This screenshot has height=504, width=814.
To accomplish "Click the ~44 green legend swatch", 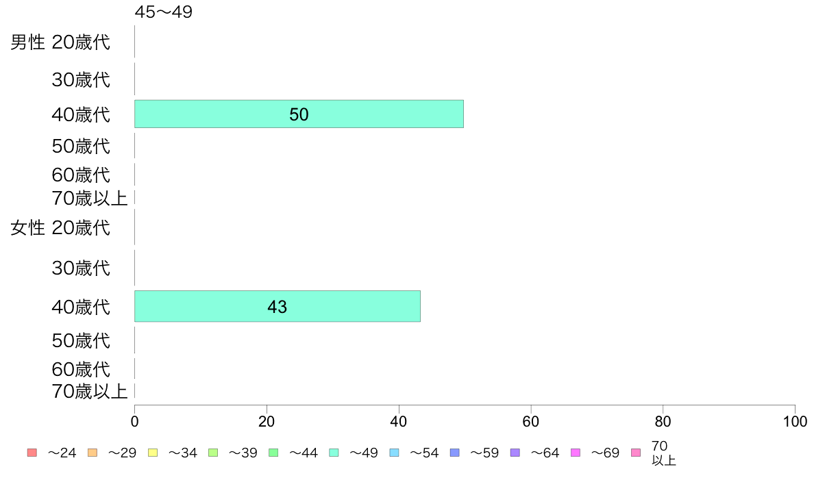I will [273, 453].
